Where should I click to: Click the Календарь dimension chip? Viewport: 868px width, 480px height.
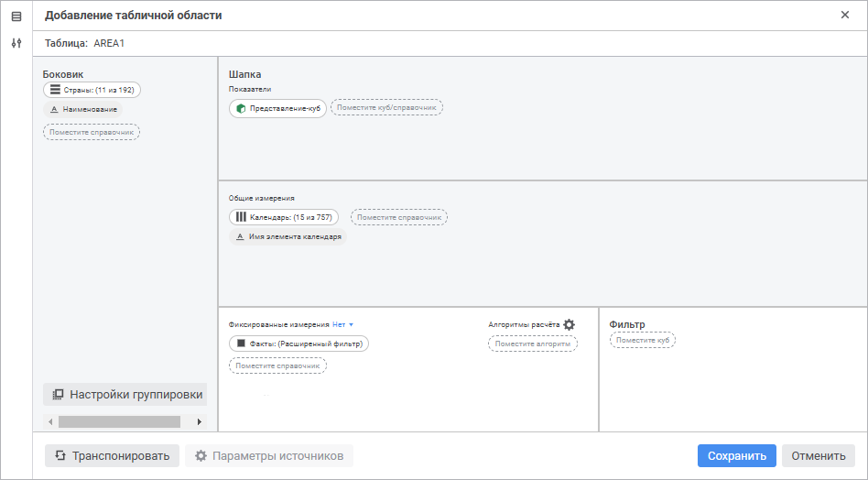coord(284,217)
